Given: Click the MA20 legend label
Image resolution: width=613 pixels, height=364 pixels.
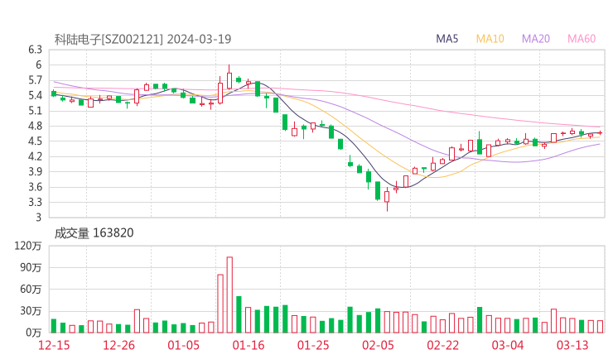Looking at the screenshot, I should (x=536, y=39).
